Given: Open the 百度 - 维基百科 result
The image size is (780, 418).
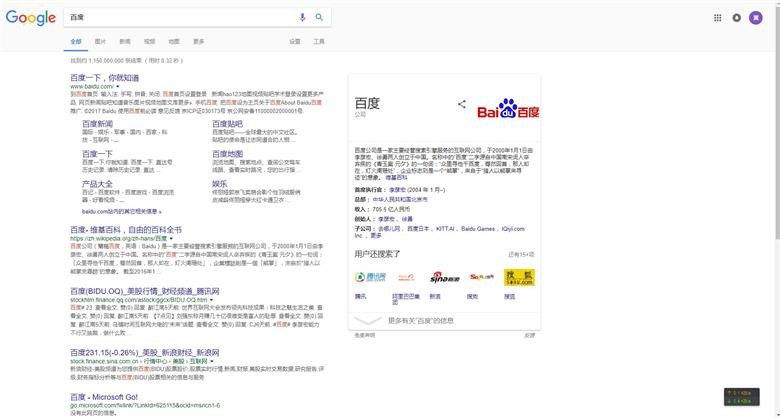Looking at the screenshot, I should [x=126, y=230].
